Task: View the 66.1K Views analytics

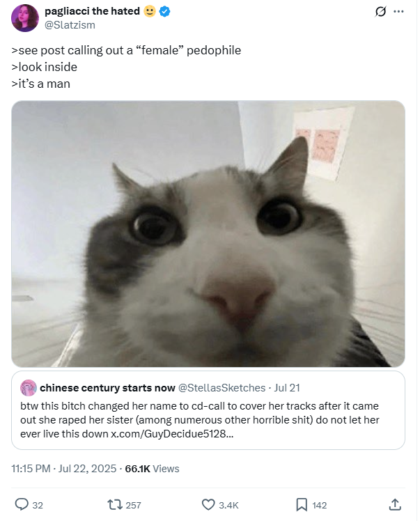Action: [x=152, y=469]
